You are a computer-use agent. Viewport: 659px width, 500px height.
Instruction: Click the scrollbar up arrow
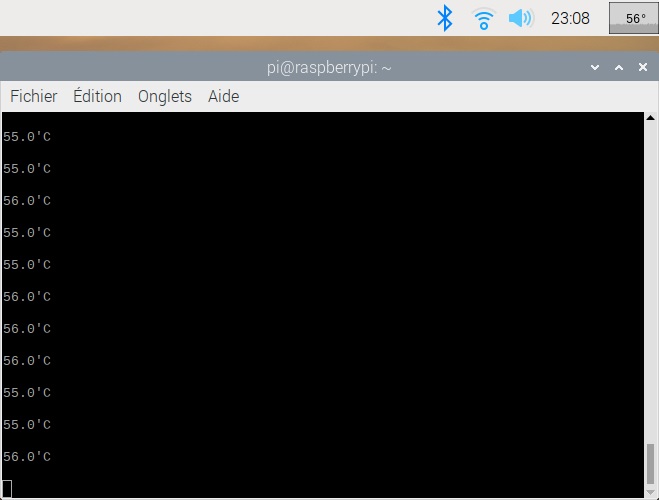651,118
